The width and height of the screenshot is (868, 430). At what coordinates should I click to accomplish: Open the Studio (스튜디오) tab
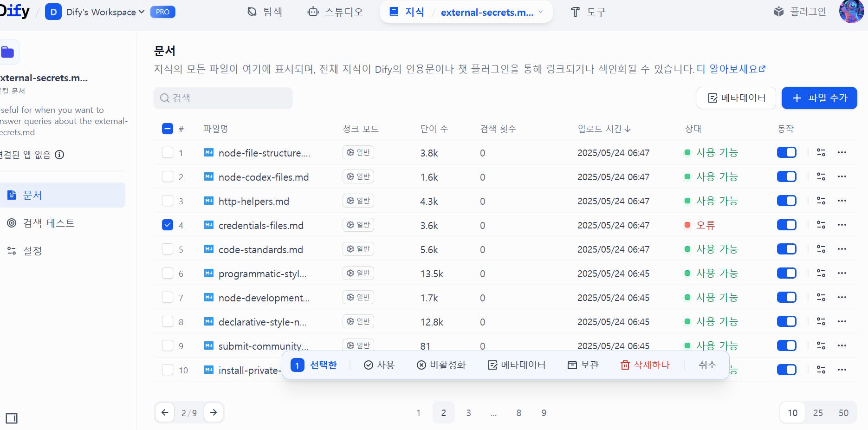point(335,12)
